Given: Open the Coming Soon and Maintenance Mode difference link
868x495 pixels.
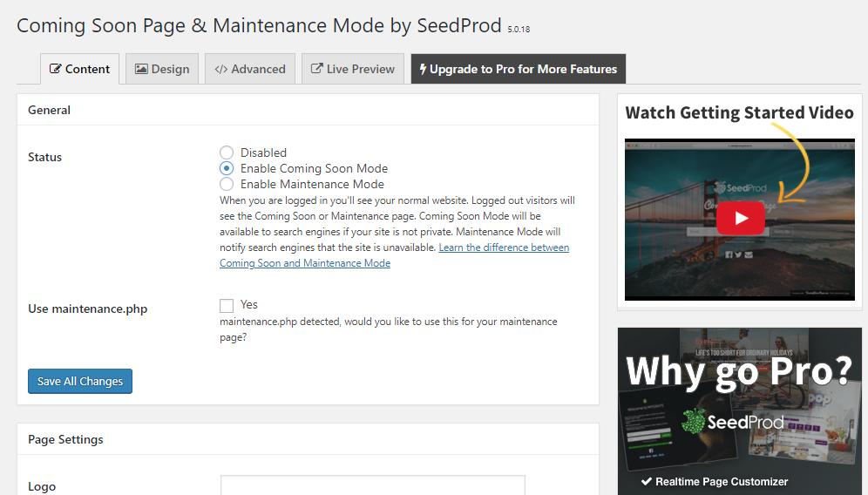Looking at the screenshot, I should (x=394, y=255).
